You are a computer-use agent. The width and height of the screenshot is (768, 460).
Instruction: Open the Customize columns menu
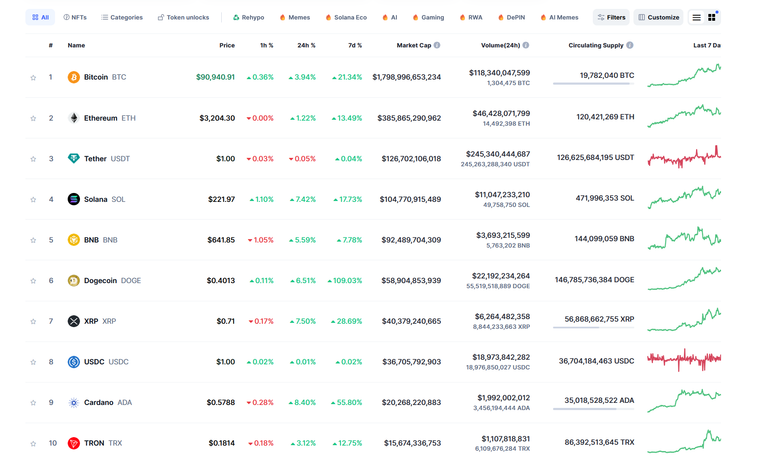[x=659, y=17]
